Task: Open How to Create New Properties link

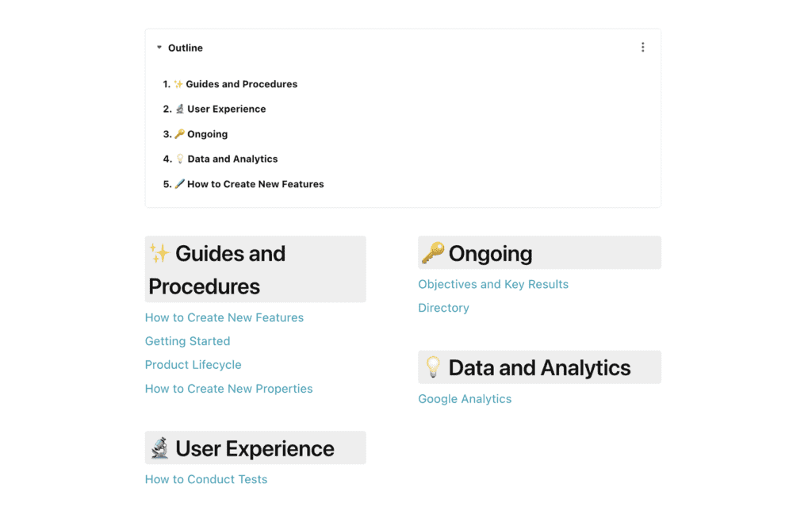Action: (228, 389)
